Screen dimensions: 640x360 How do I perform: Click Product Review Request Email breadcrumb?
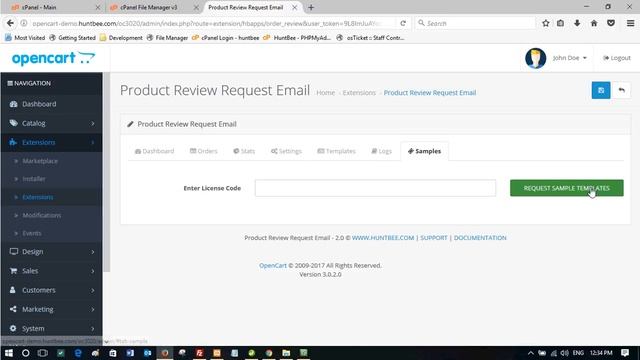coord(430,93)
